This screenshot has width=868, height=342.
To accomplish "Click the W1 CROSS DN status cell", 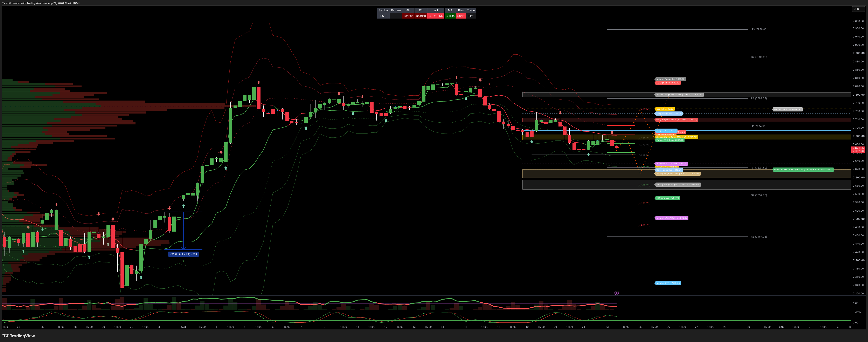I will [x=436, y=16].
